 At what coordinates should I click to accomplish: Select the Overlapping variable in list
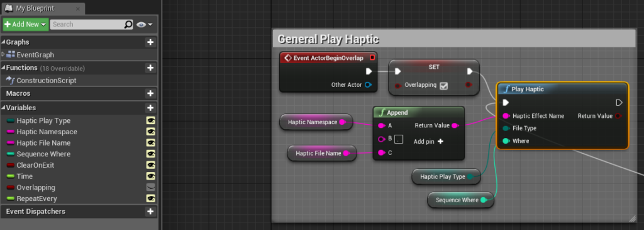36,187
